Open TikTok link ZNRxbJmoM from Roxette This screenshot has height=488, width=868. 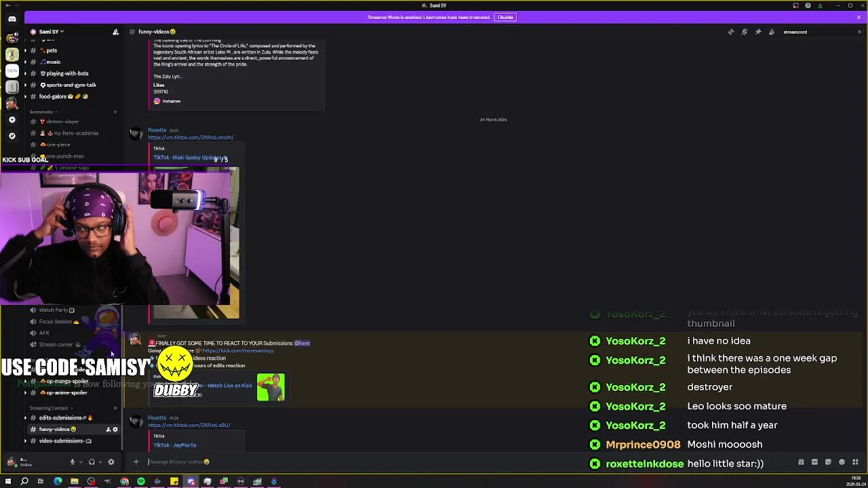click(x=191, y=138)
